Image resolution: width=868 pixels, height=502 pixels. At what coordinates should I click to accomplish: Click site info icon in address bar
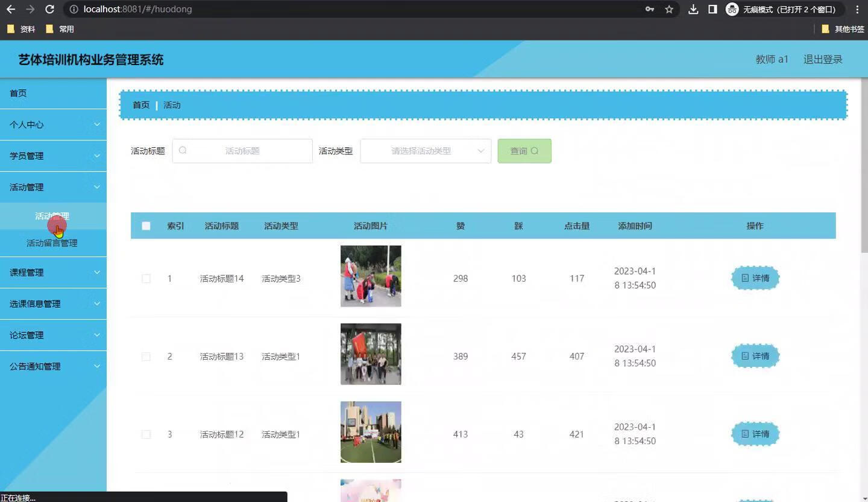pyautogui.click(x=74, y=9)
